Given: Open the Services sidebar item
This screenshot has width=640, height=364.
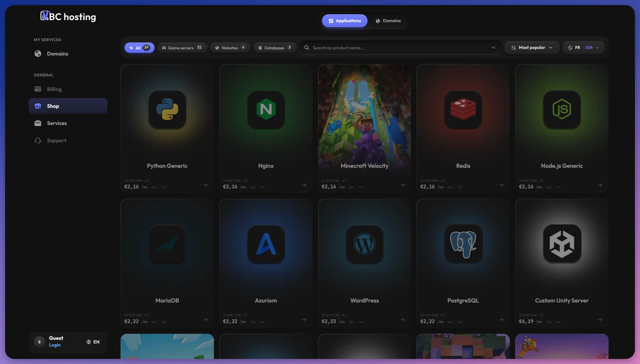Looking at the screenshot, I should [x=68, y=123].
